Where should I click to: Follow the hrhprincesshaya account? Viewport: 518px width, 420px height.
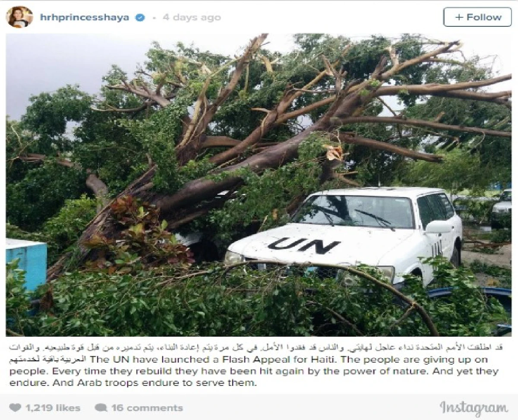point(477,17)
